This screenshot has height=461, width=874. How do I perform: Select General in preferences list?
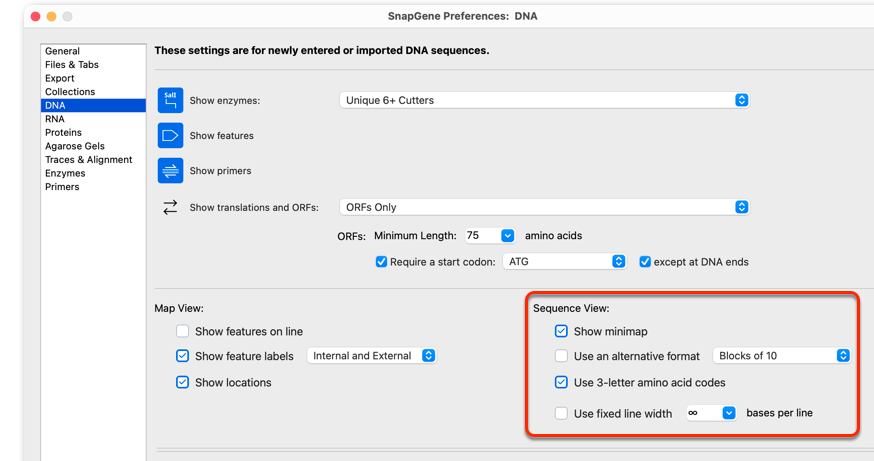click(x=93, y=51)
